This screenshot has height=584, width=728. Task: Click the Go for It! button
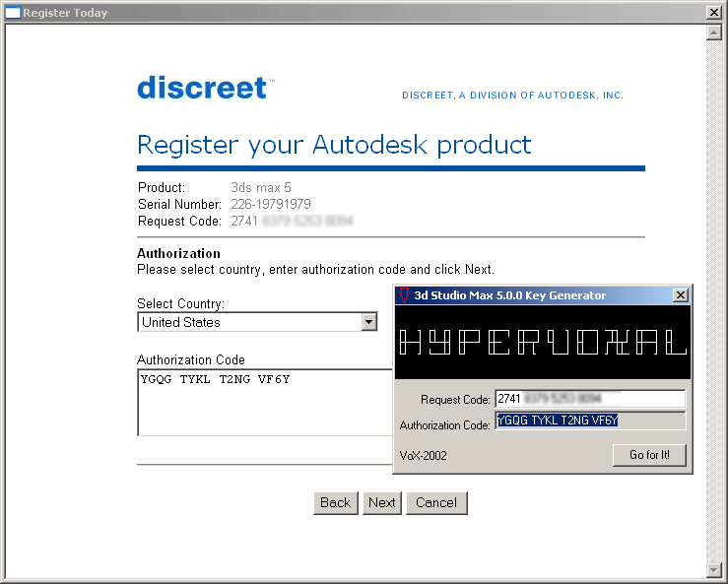[649, 455]
